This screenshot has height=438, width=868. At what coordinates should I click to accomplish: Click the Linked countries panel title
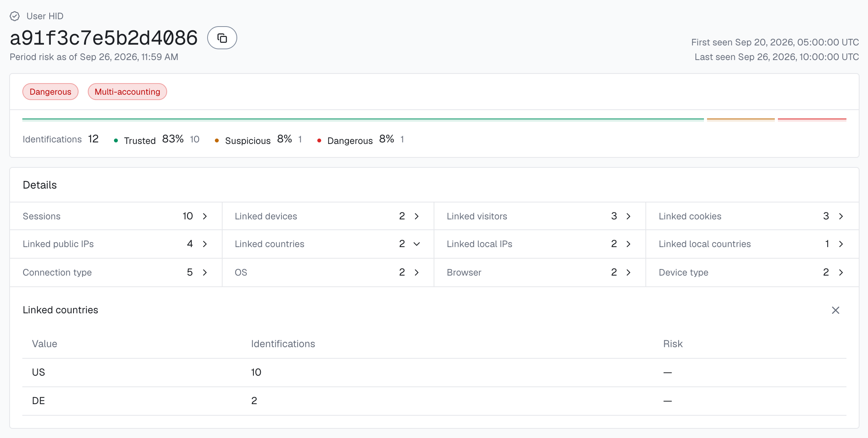coord(60,310)
